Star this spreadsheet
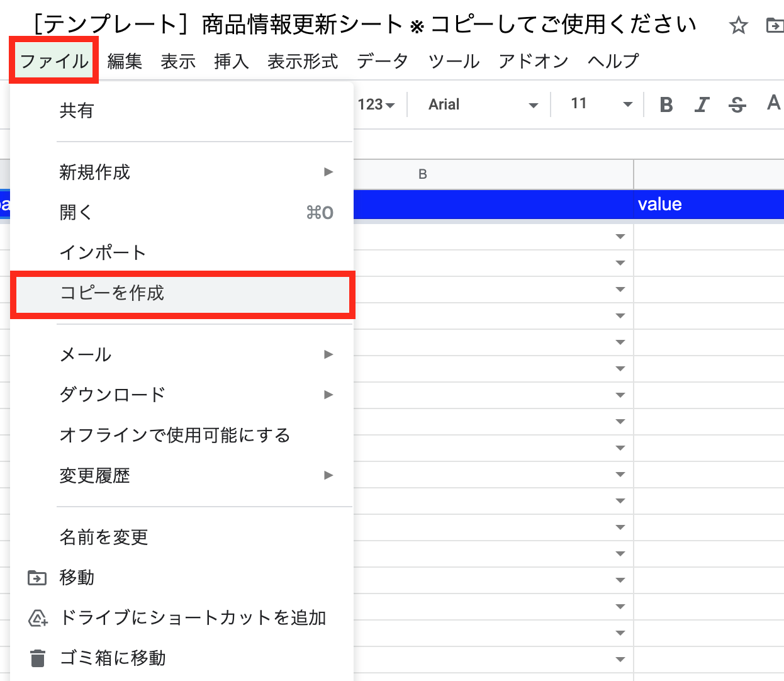The height and width of the screenshot is (681, 784). tap(737, 26)
